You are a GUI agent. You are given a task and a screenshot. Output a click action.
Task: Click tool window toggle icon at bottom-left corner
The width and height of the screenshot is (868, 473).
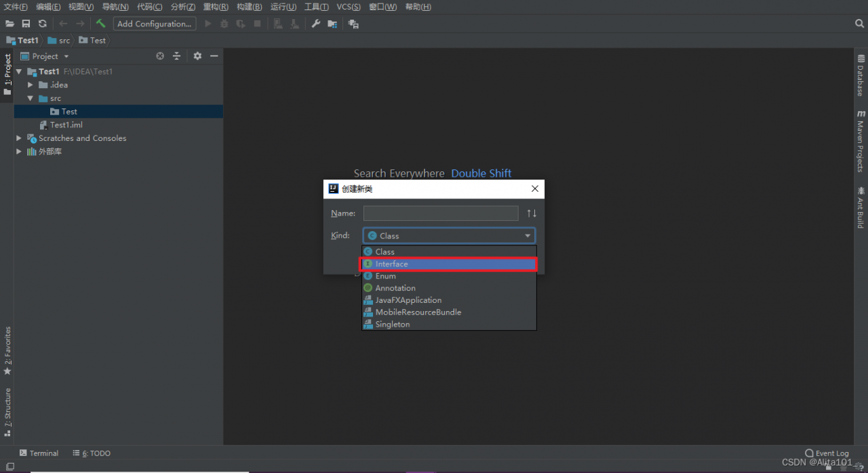coord(9,467)
